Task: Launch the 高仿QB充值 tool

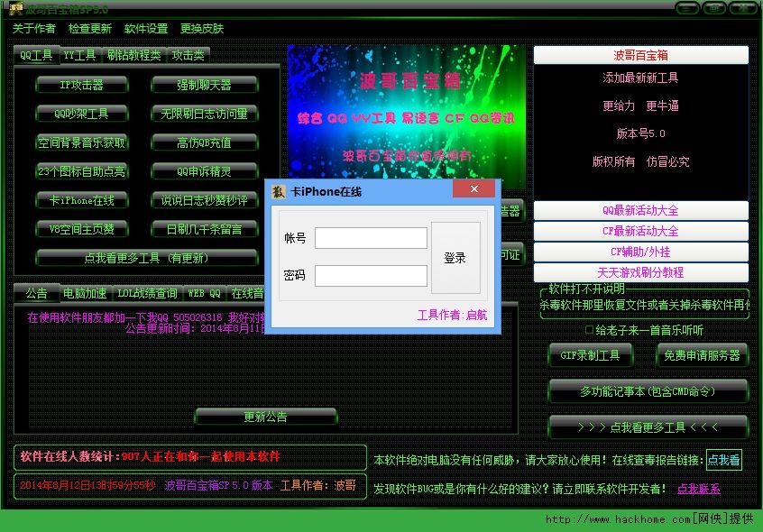Action: click(207, 142)
